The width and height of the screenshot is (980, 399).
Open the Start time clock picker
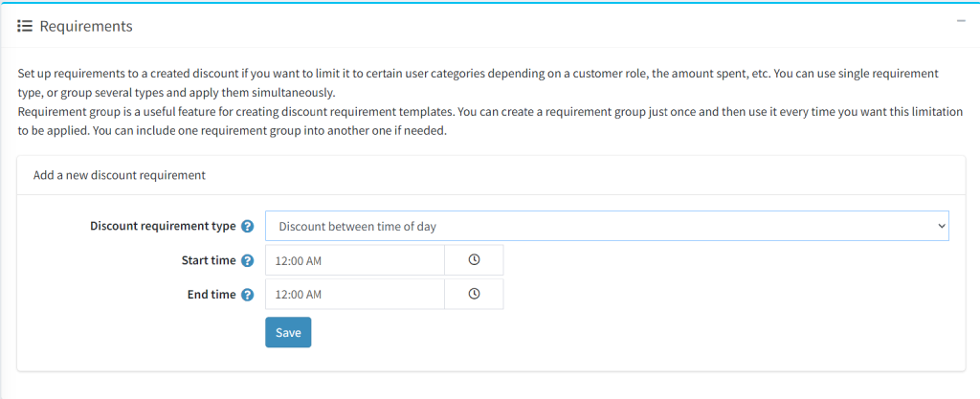point(474,259)
